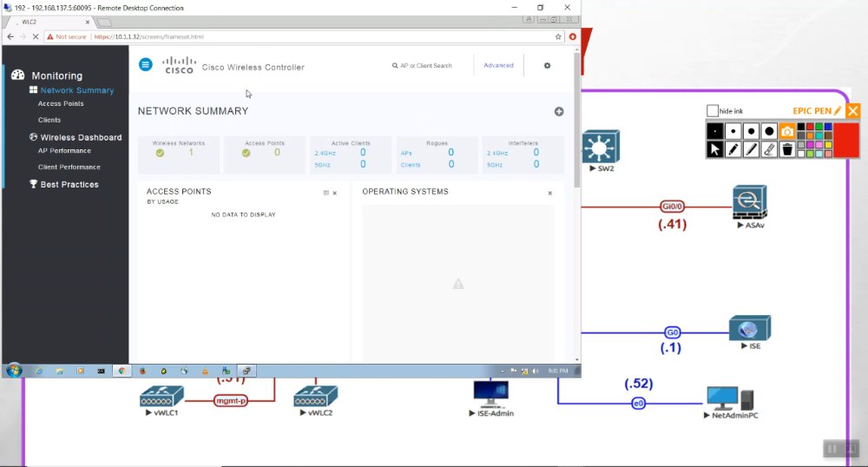Open Access Points in the sidebar
The width and height of the screenshot is (868, 467).
coord(61,103)
